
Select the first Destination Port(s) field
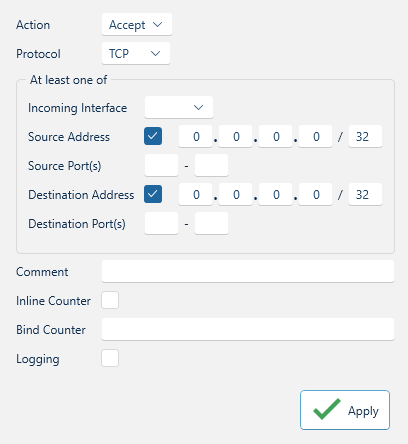(x=161, y=223)
